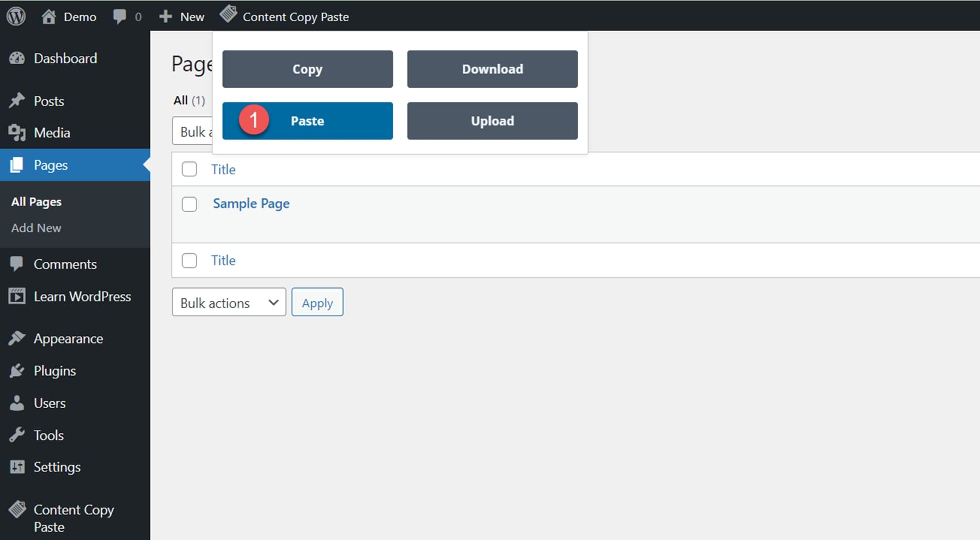
Task: Open the Sample Page link
Action: click(251, 204)
